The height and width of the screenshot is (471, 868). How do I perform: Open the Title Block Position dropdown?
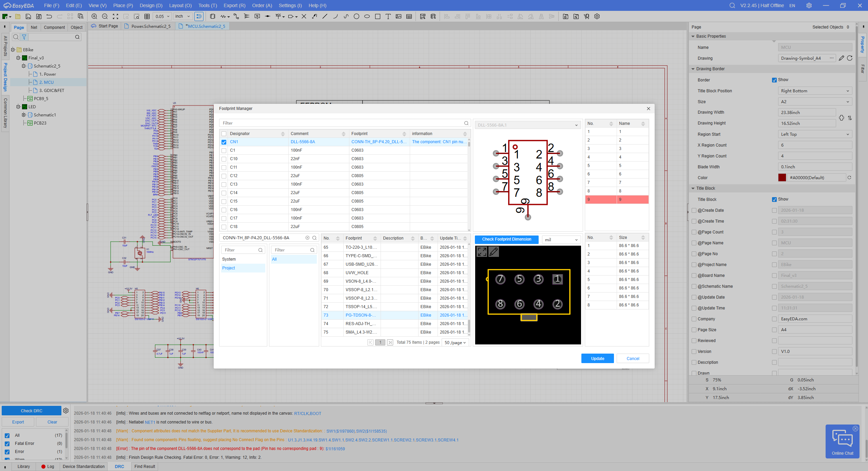click(814, 91)
